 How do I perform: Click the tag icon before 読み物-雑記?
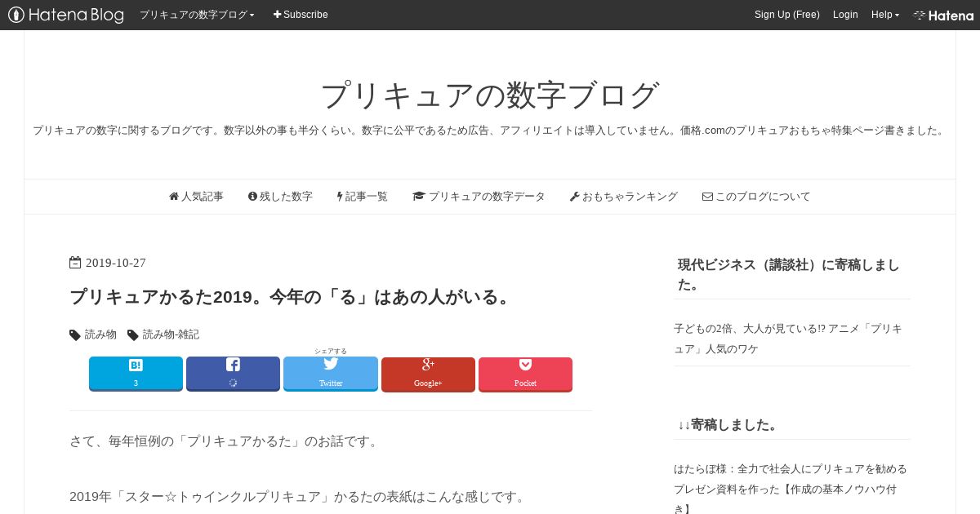click(x=133, y=335)
